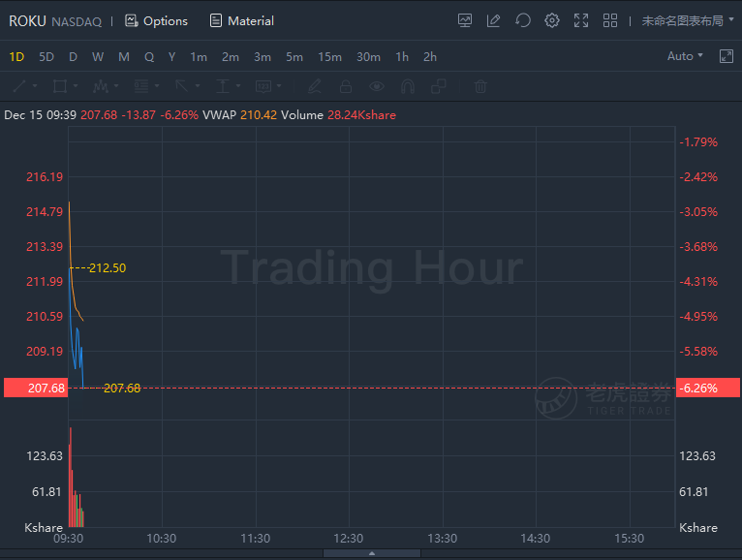Open the chart monitor icon

(465, 20)
